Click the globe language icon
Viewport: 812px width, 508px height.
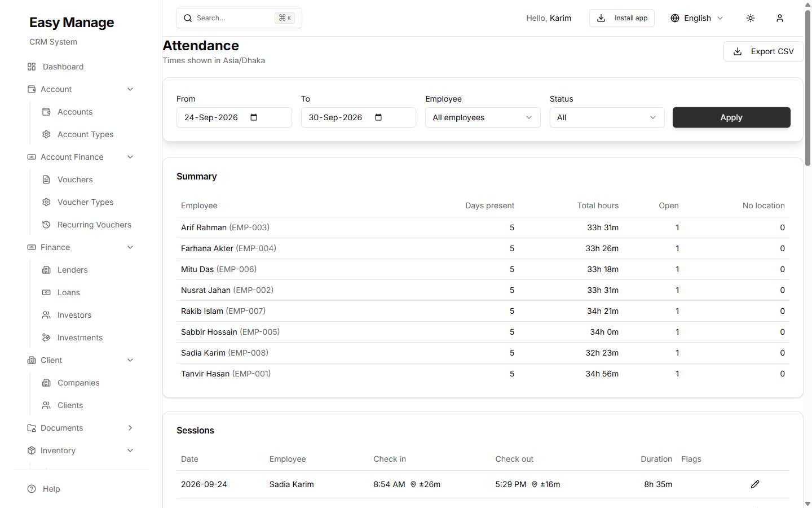tap(675, 18)
